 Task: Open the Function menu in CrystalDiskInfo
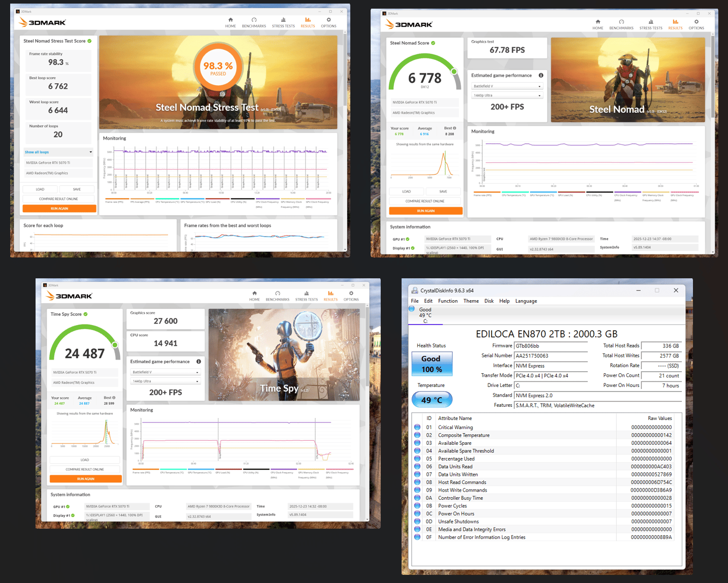click(448, 301)
